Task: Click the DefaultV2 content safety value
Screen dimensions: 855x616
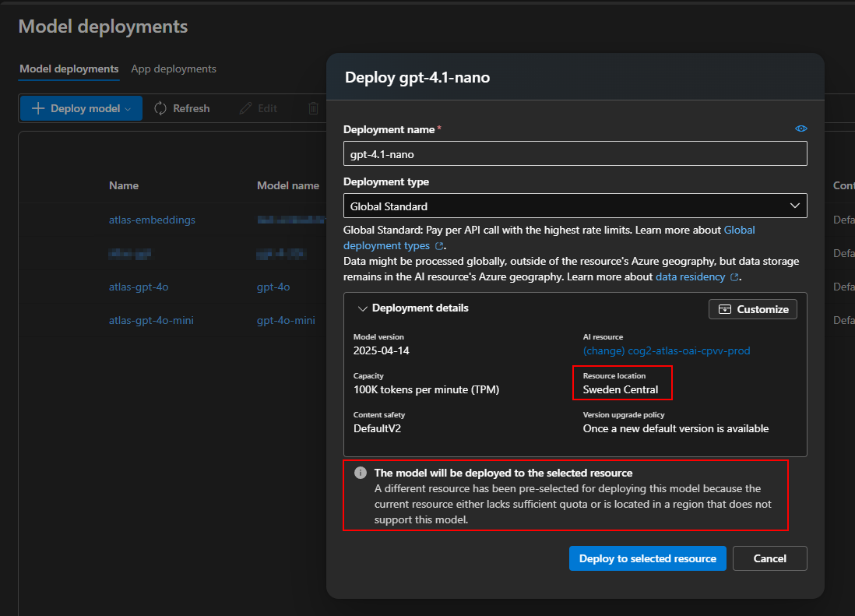Action: [377, 428]
